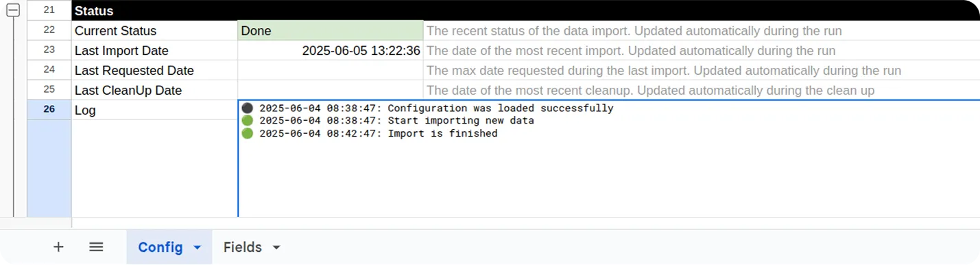This screenshot has height=265, width=980.
Task: Collapse the row group with minus icon
Action: coord(12,12)
